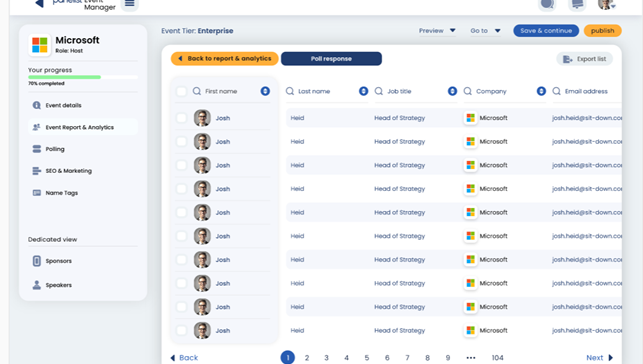The height and width of the screenshot is (364, 643).
Task: Expand the Go to dropdown
Action: 486,31
